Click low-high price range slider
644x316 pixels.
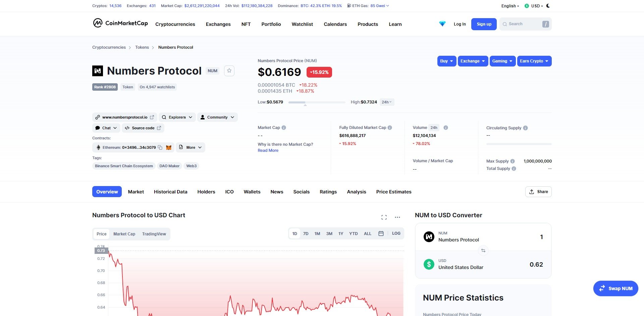click(x=317, y=102)
